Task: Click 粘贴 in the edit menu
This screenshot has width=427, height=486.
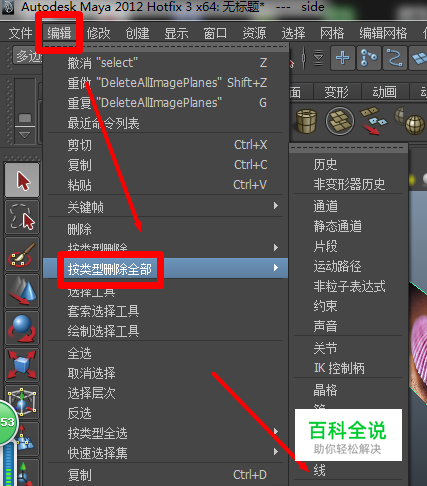Action: [165, 185]
